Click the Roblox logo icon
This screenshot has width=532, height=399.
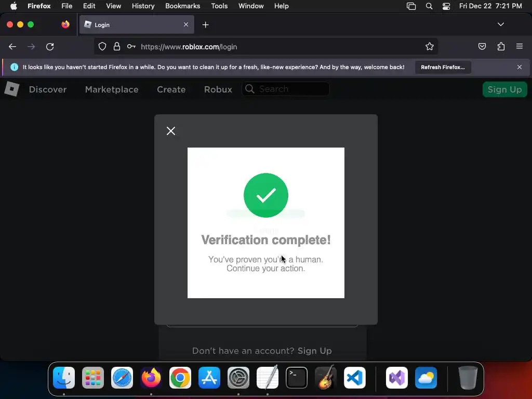11,89
